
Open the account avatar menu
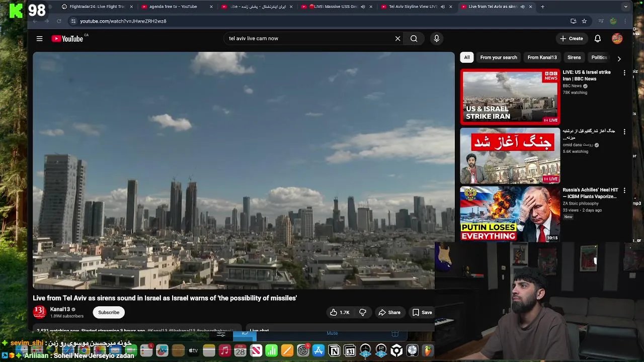617,38
